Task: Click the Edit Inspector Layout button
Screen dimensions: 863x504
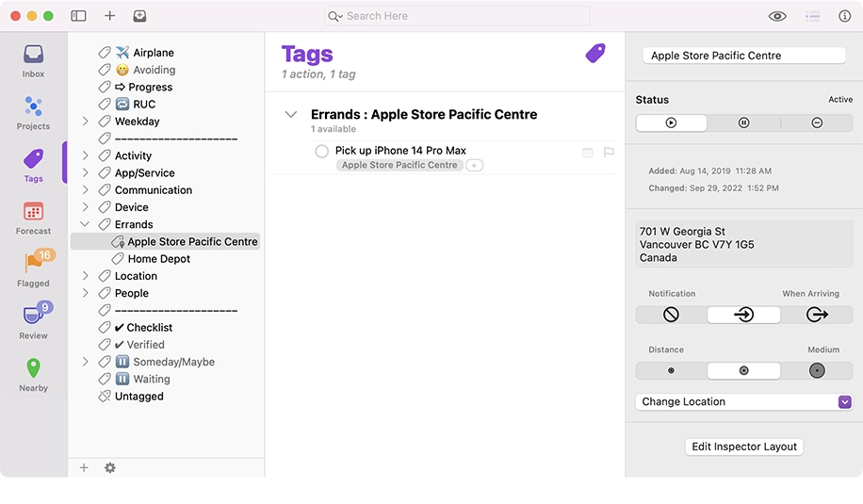Action: click(744, 447)
